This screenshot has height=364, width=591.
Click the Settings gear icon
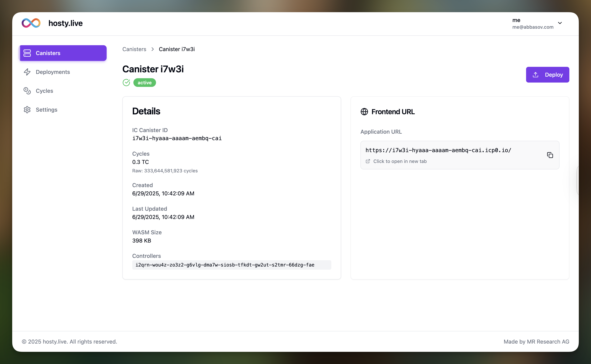[27, 110]
